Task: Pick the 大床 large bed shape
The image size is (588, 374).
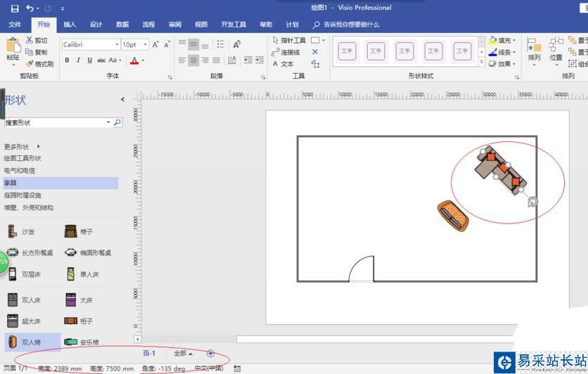Action: pyautogui.click(x=79, y=300)
